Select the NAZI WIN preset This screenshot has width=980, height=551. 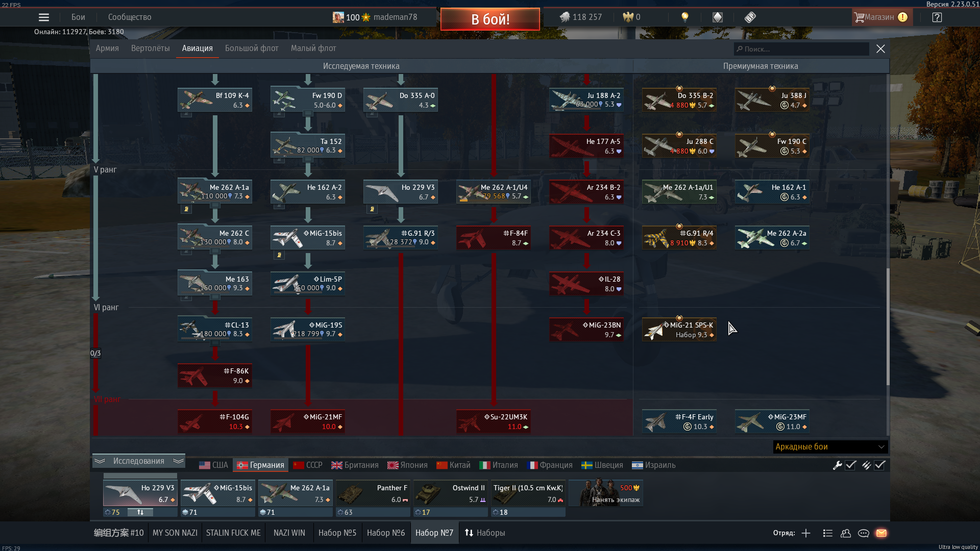(x=289, y=533)
